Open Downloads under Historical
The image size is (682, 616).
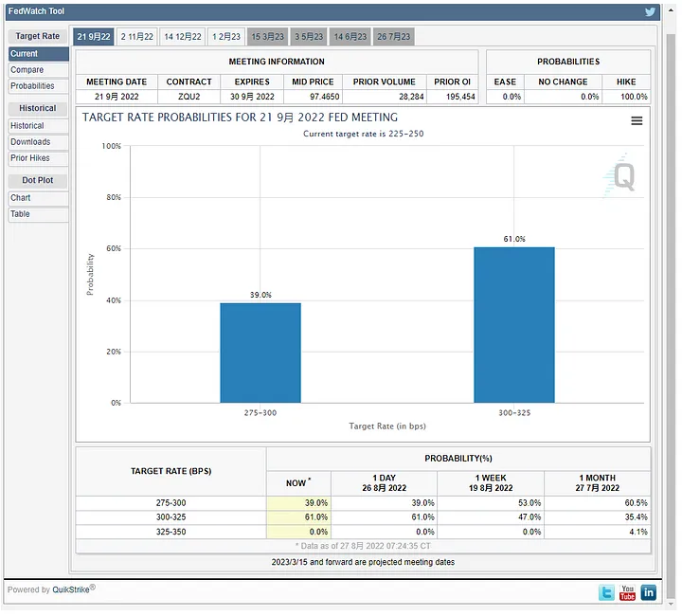click(x=30, y=142)
